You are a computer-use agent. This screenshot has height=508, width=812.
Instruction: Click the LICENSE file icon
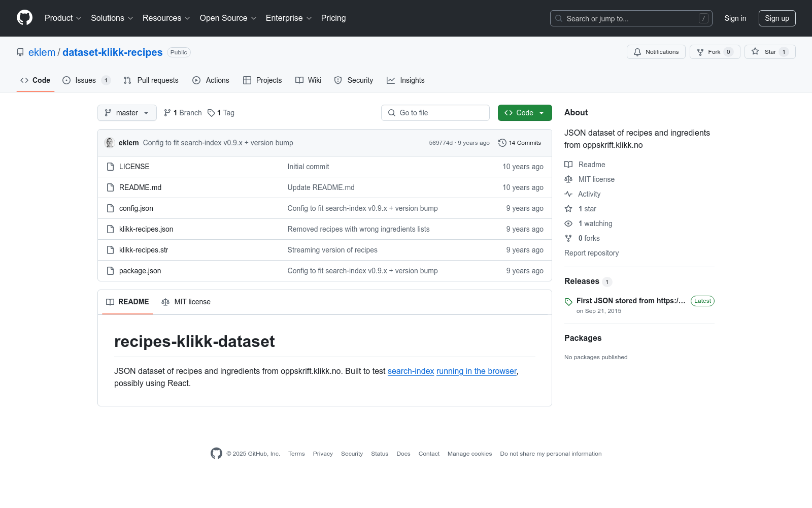110,167
